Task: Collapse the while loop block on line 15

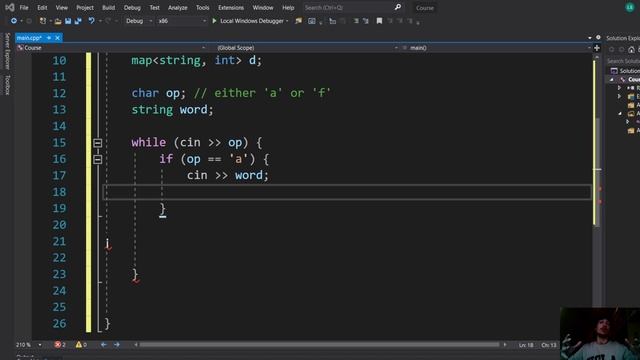Action: point(98,143)
